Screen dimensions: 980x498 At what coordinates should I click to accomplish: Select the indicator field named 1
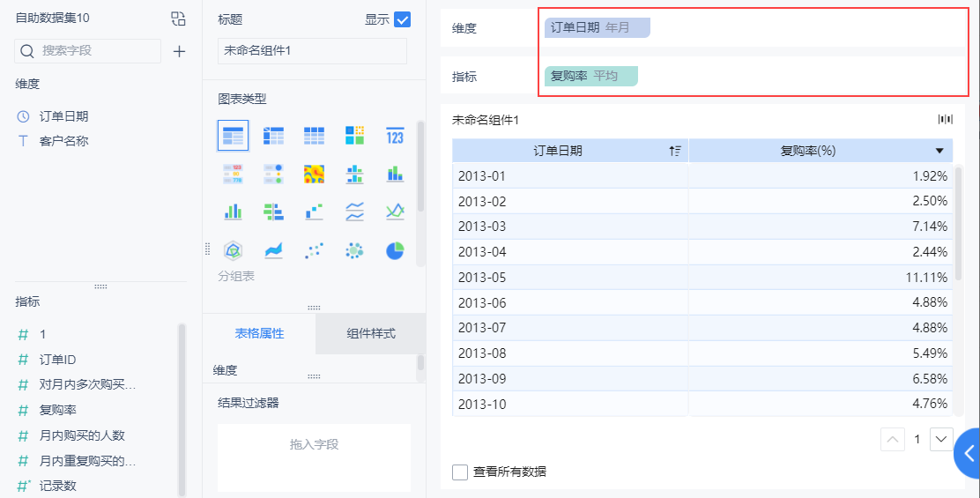pos(42,334)
